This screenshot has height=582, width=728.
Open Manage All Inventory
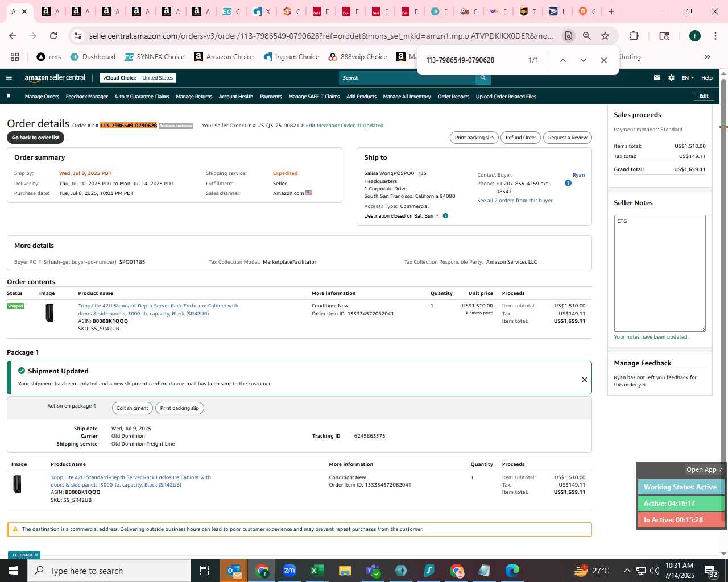pyautogui.click(x=407, y=97)
